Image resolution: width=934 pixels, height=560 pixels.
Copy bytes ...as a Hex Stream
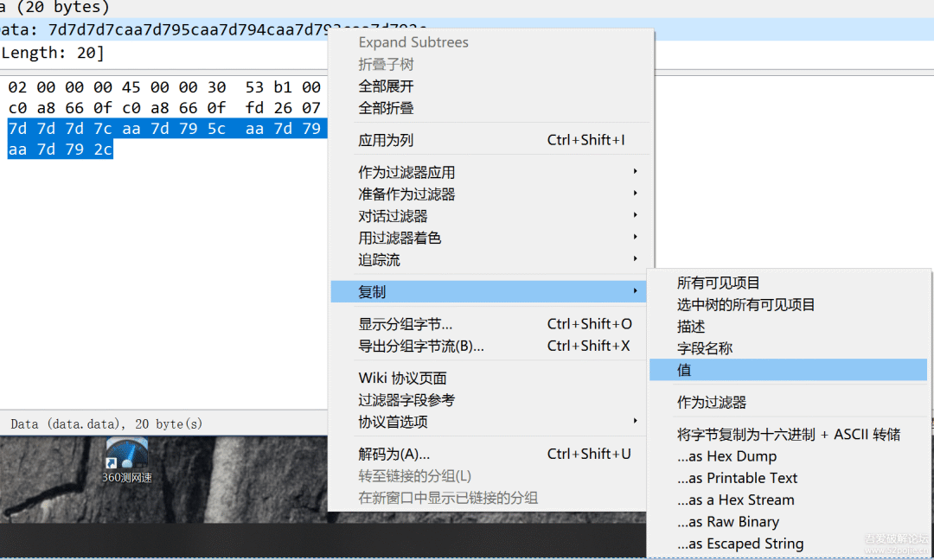point(788,500)
